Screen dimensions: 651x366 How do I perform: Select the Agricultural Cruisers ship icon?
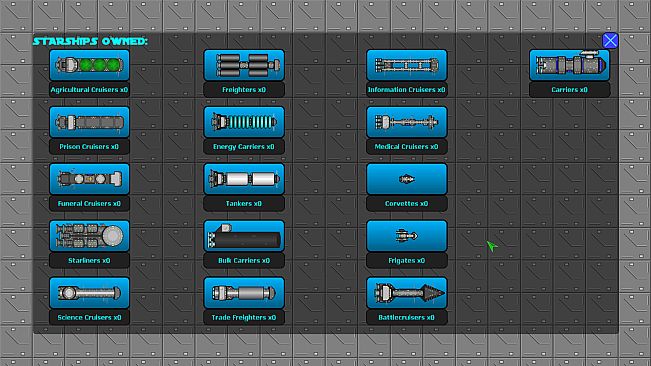point(89,65)
